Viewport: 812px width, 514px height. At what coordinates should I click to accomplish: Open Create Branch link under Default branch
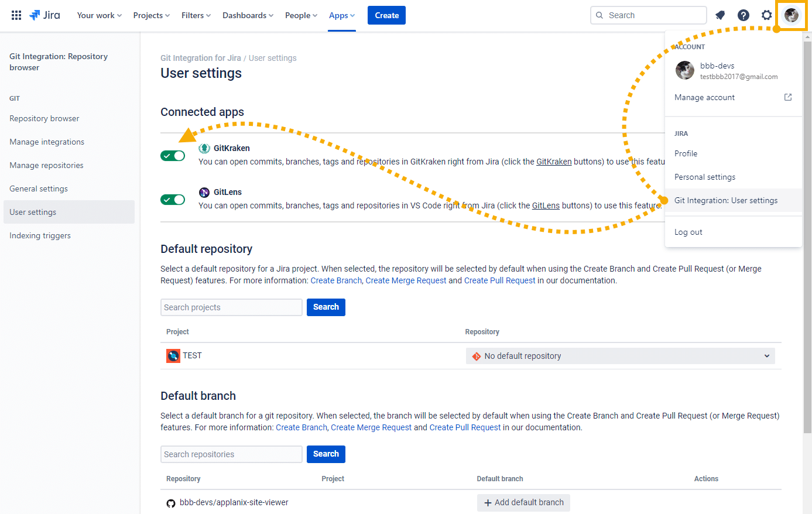[x=301, y=427]
